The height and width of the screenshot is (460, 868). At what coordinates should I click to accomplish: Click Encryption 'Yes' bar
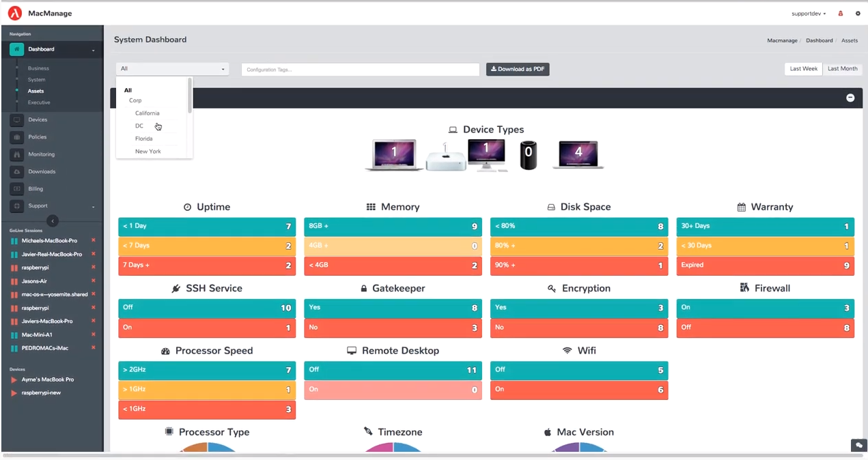click(579, 308)
